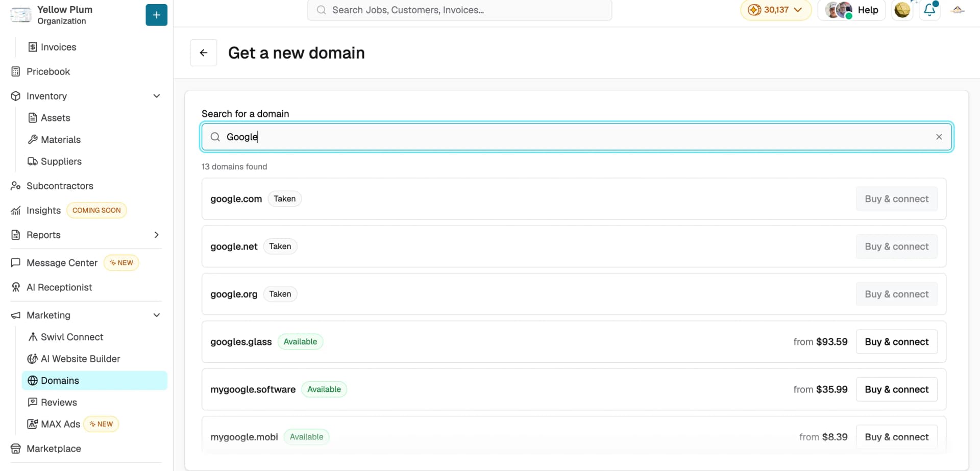980x471 pixels.
Task: Open the notifications bell
Action: click(930, 10)
